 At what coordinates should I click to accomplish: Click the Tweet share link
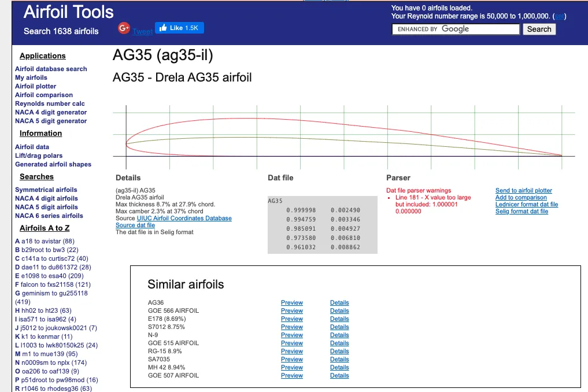pos(142,31)
